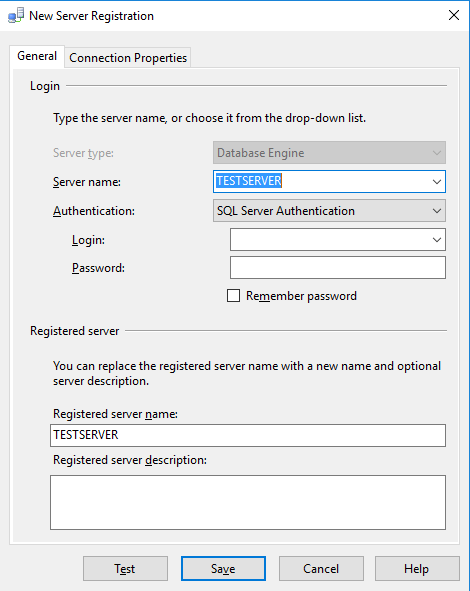This screenshot has width=470, height=591.
Task: Enable the Remember password checkbox
Action: tap(233, 296)
